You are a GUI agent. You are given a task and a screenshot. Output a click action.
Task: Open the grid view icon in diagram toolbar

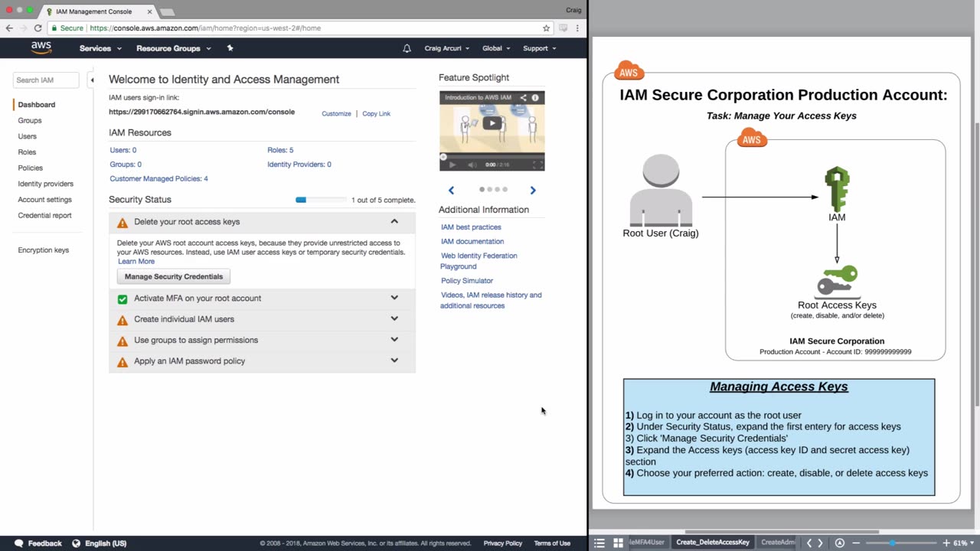click(x=618, y=543)
